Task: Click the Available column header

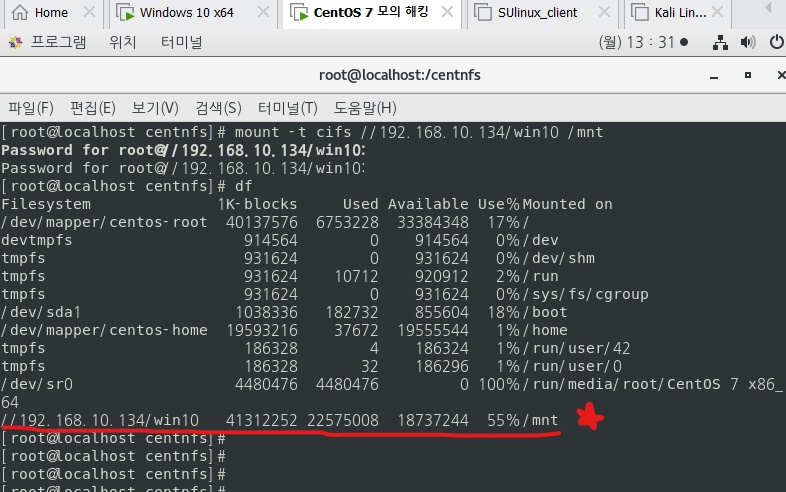Action: (x=428, y=204)
